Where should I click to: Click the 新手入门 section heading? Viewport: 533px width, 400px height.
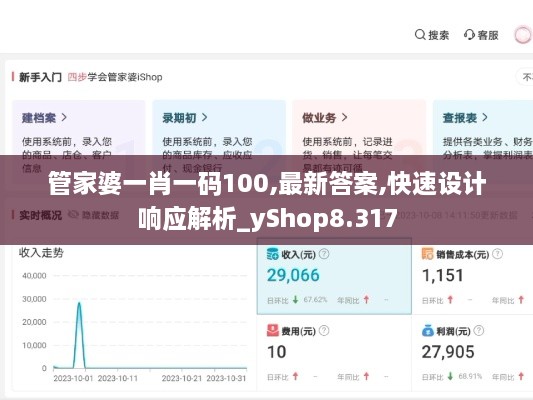tap(40, 77)
